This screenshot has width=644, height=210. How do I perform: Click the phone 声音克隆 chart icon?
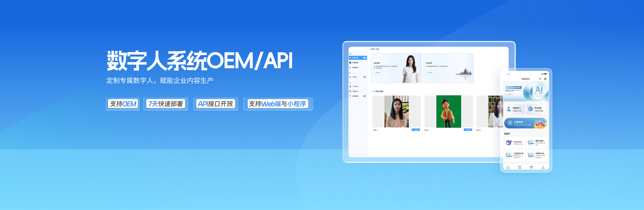pos(530,109)
